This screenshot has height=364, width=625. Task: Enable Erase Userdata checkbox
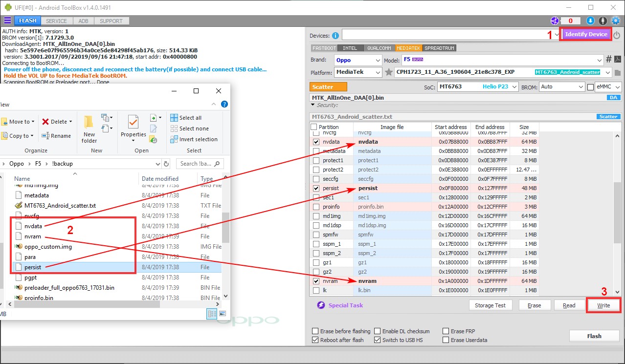446,340
